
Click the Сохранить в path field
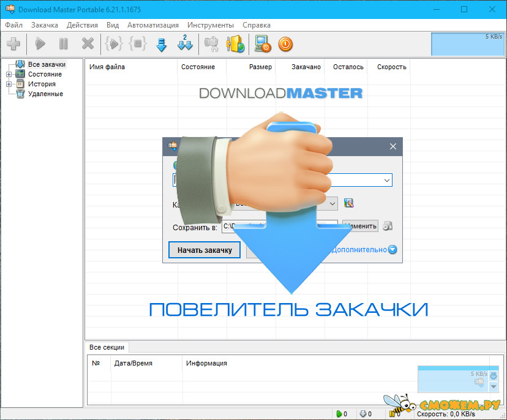tap(280, 226)
